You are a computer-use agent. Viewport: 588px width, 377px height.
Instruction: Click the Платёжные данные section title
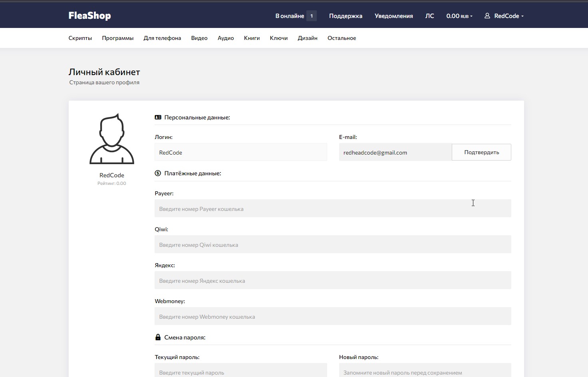(x=193, y=173)
